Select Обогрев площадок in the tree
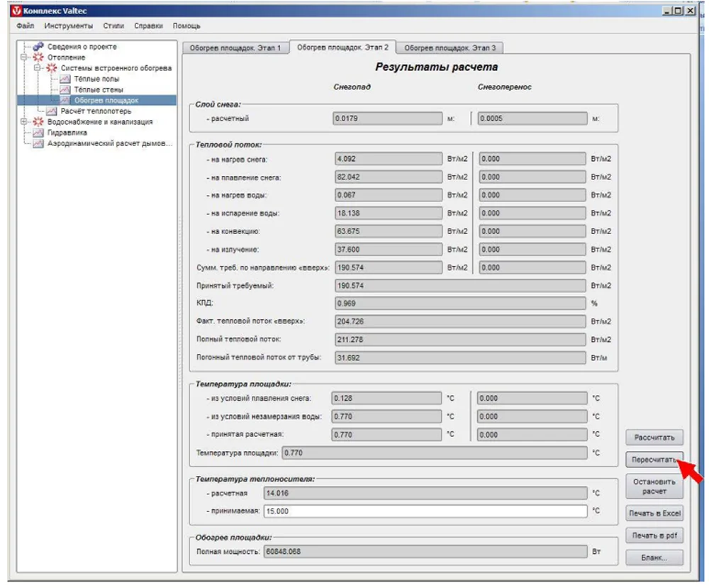The image size is (709, 588). (106, 101)
